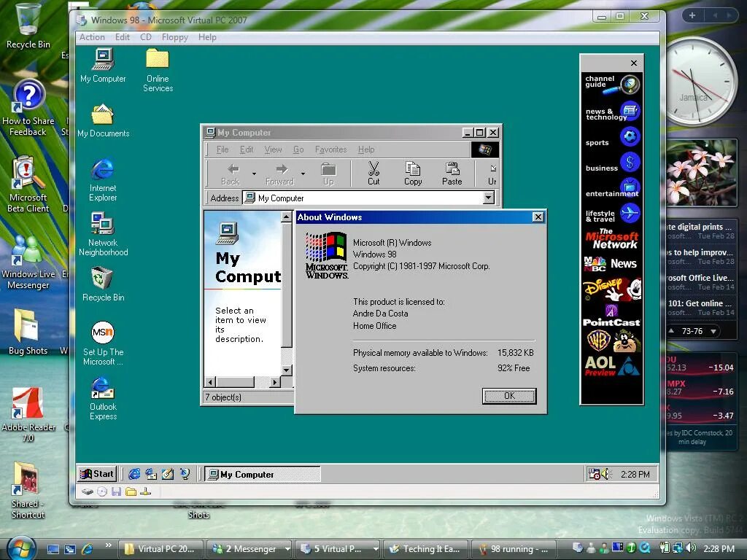This screenshot has width=747, height=560.
Task: Open Virtual PC CD menu
Action: pos(146,37)
